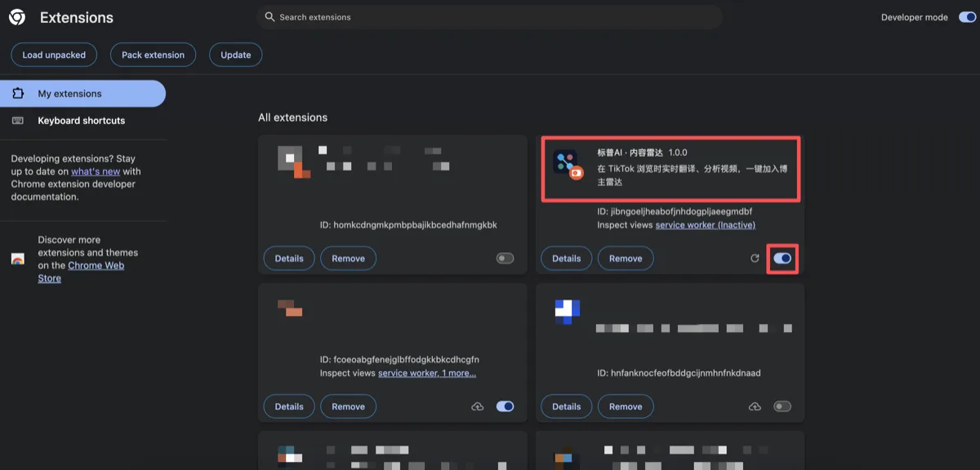The height and width of the screenshot is (470, 980).
Task: Enable the homkcdngmkpmbpbajikbcedhafnmgkbk extension toggle
Action: coord(506,259)
